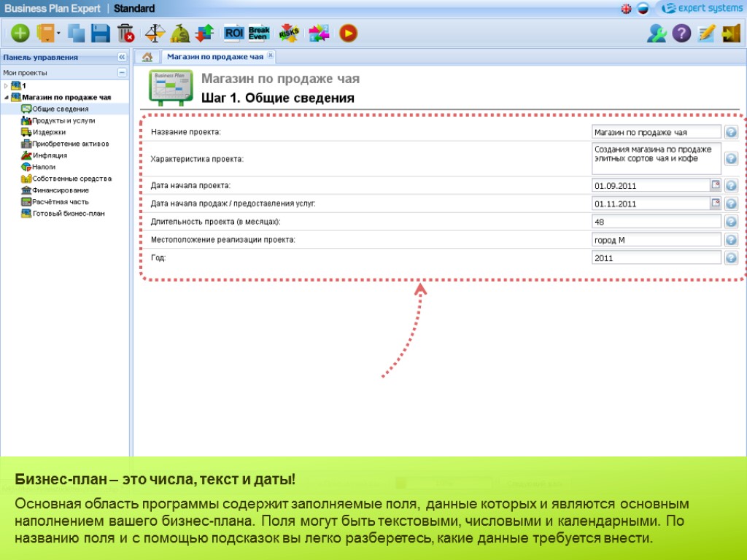747x560 pixels.
Task: Open Финансирование tree item
Action: coord(55,190)
